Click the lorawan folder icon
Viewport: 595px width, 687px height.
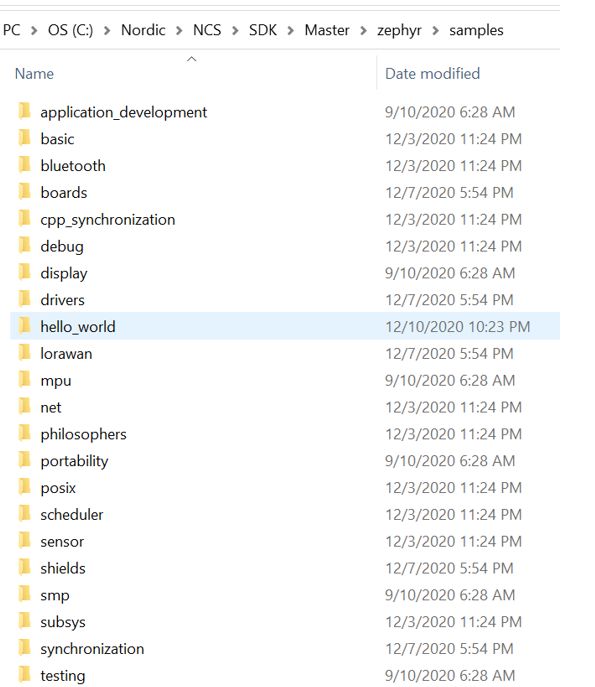tap(25, 352)
